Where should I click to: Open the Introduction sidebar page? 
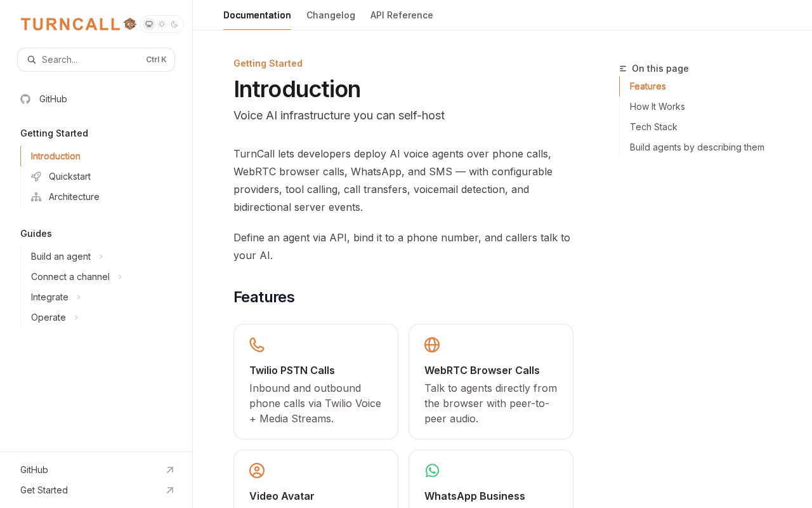(56, 156)
